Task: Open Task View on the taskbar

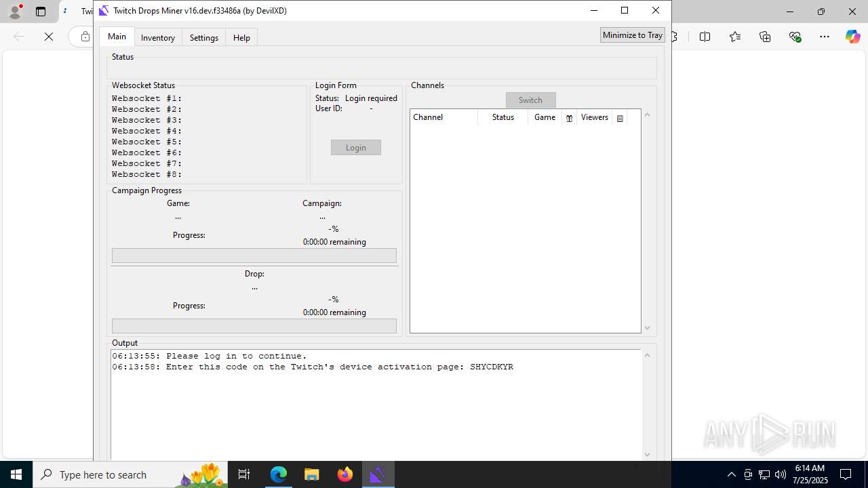Action: [244, 474]
